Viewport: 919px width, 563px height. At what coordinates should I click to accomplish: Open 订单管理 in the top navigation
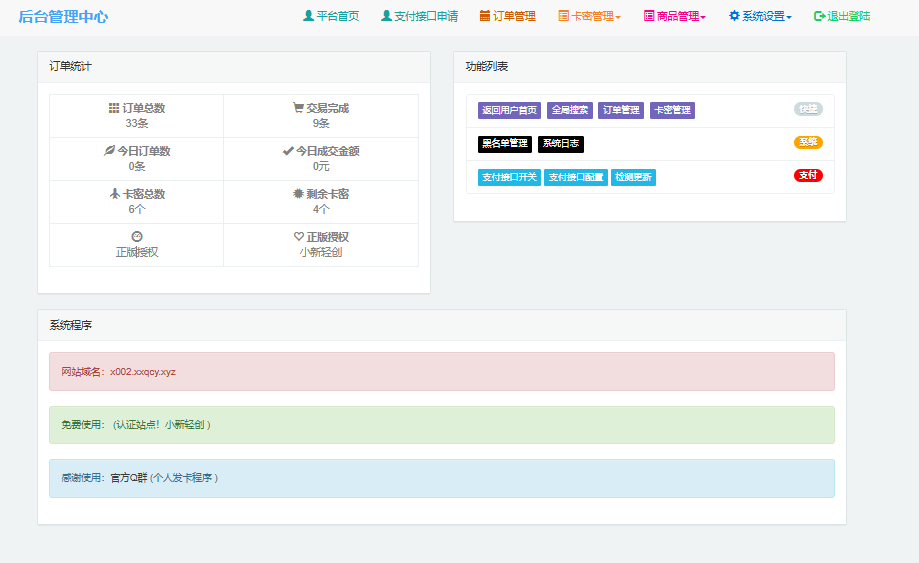pos(507,17)
